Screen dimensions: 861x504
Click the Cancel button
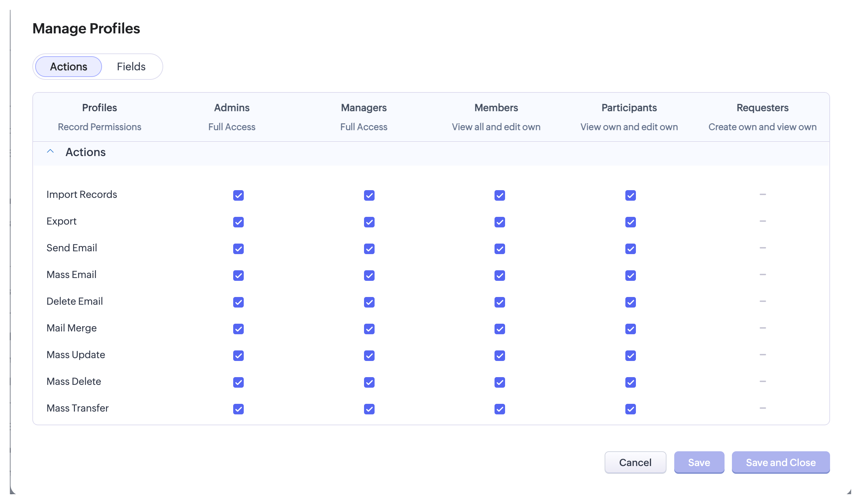[x=635, y=462]
